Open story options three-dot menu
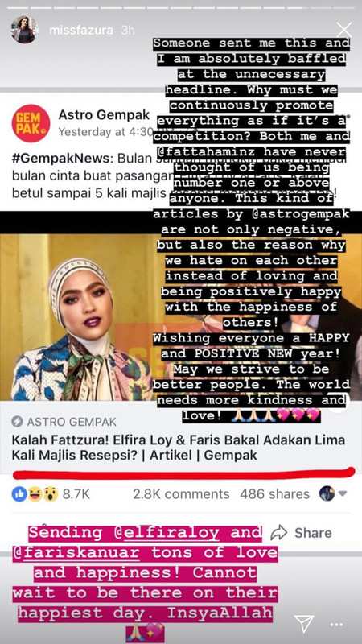This screenshot has width=362, height=644. pyautogui.click(x=336, y=625)
